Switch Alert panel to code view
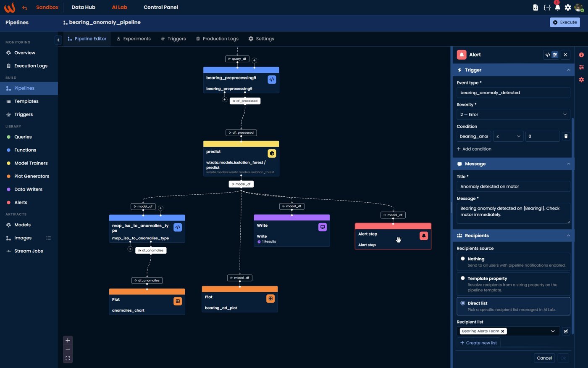This screenshot has width=588, height=368. tap(548, 55)
